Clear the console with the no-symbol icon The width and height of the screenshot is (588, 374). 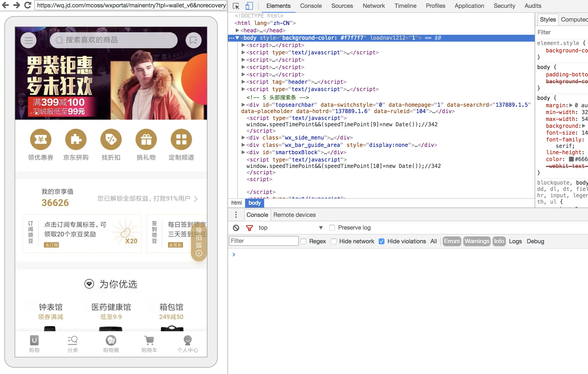pos(236,228)
